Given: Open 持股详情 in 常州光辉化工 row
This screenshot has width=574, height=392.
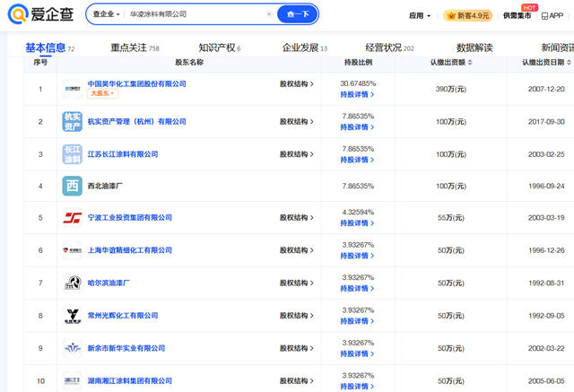Looking at the screenshot, I should (357, 321).
